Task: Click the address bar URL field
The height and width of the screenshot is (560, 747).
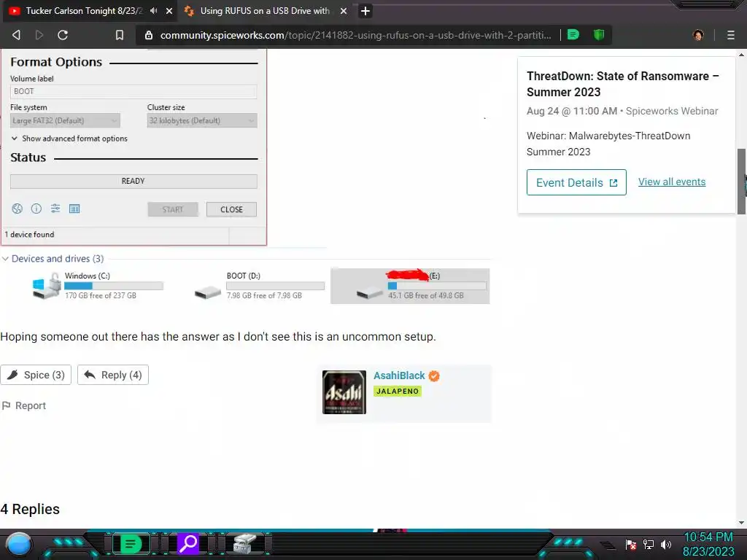Action: [x=355, y=35]
